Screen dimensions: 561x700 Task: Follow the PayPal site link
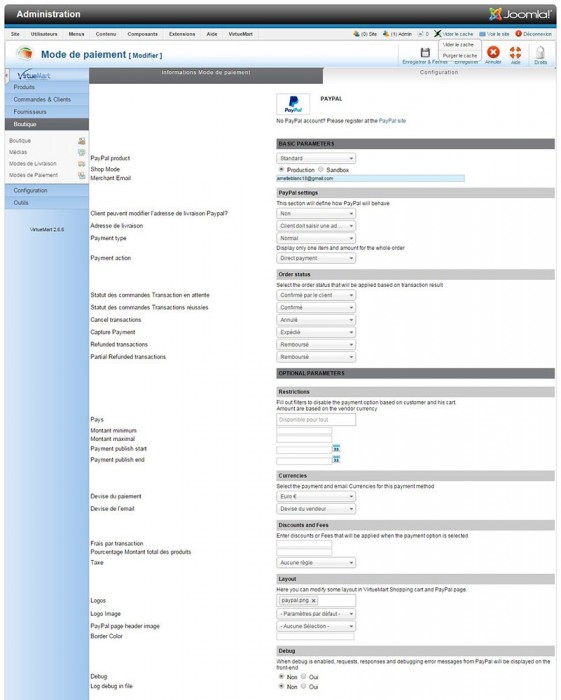coord(392,121)
